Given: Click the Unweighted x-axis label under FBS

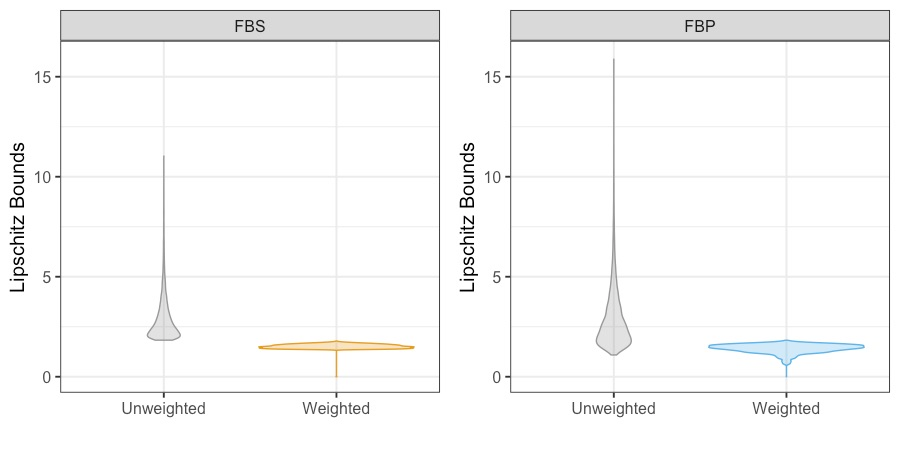Looking at the screenshot, I should click(x=163, y=408).
